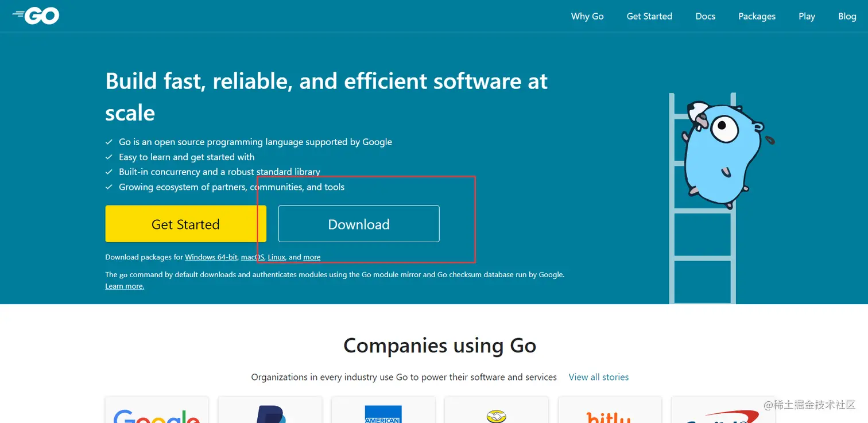Click 'Go is an open source programming language' line
This screenshot has height=423, width=868.
255,142
